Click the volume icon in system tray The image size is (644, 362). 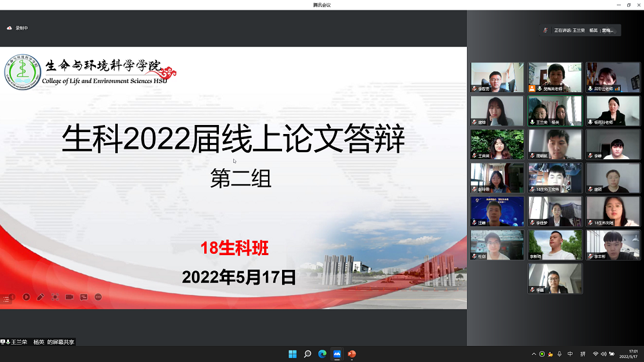click(x=604, y=354)
